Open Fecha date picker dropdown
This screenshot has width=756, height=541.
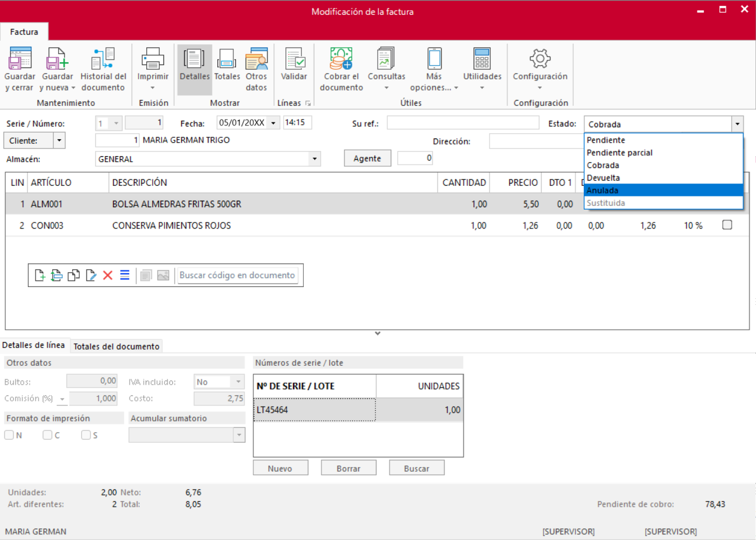(x=274, y=123)
